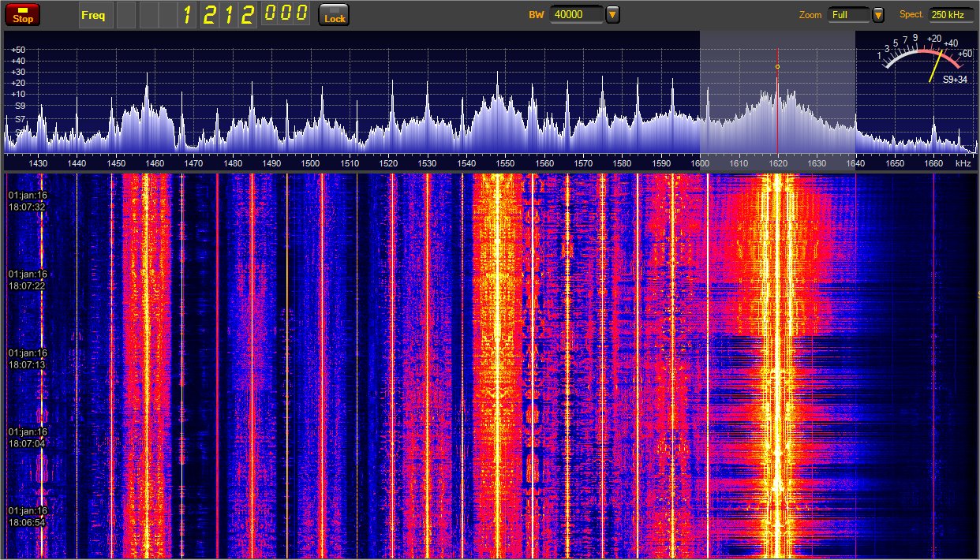Viewport: 980px width, 560px height.
Task: Click the last digit of frequency display
Action: (x=301, y=14)
